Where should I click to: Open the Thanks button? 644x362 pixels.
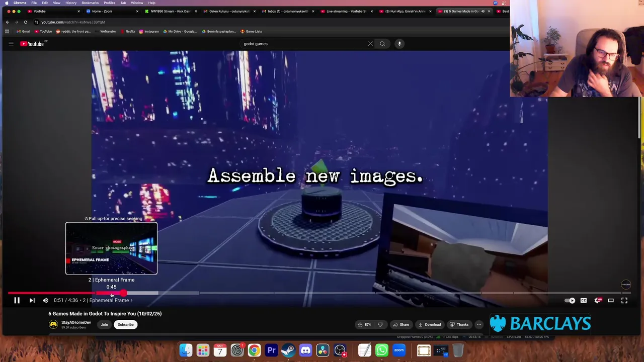pos(459,324)
